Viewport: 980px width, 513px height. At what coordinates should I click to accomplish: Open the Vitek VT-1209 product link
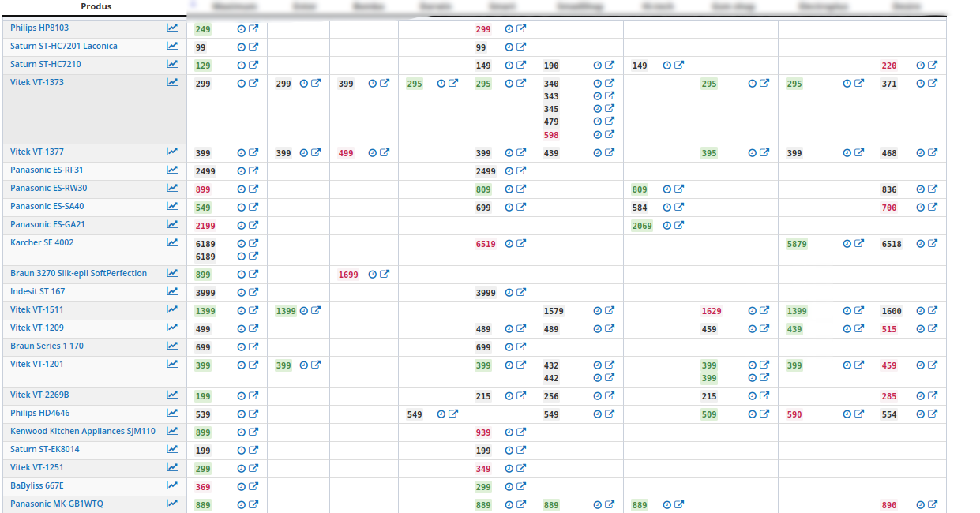tap(37, 328)
